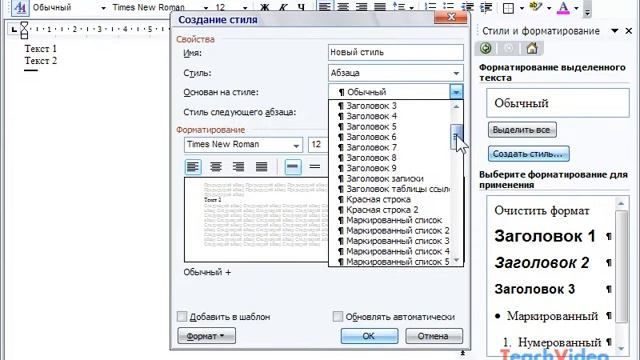640x360 pixels.
Task: Check 'Добавить в шаблон' checkbox
Action: 182,316
